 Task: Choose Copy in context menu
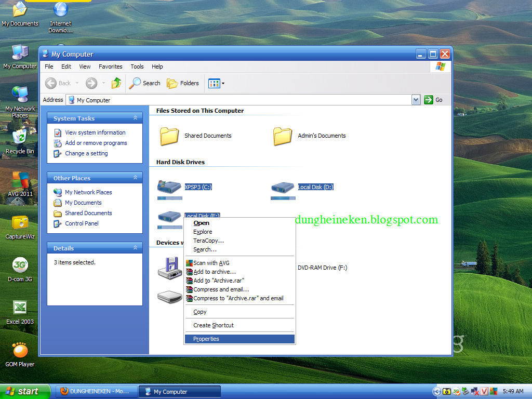(x=239, y=312)
